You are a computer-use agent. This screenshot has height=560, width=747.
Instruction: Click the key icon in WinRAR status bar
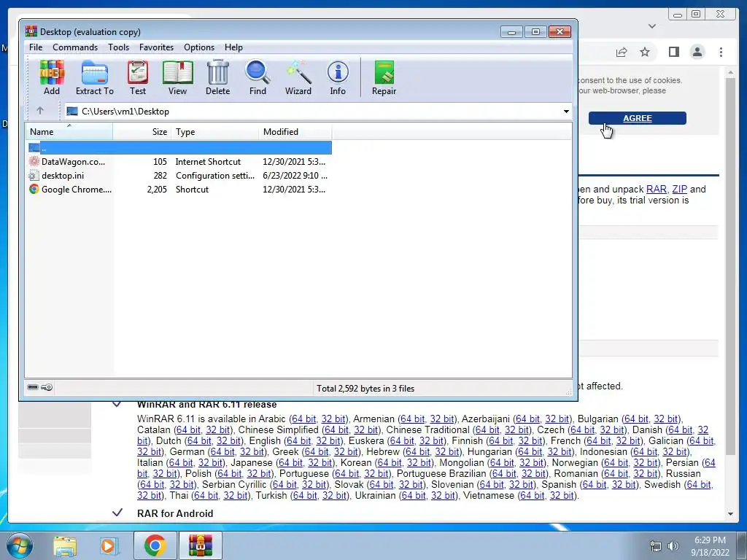tap(47, 387)
